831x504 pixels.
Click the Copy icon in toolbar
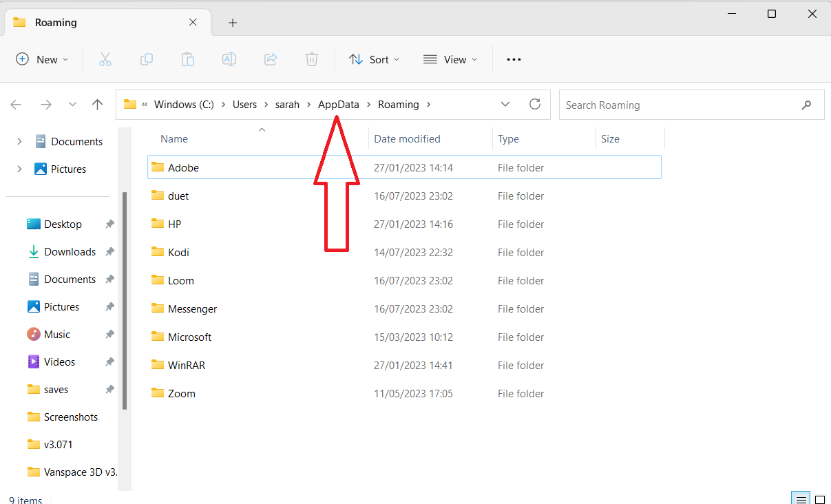147,60
